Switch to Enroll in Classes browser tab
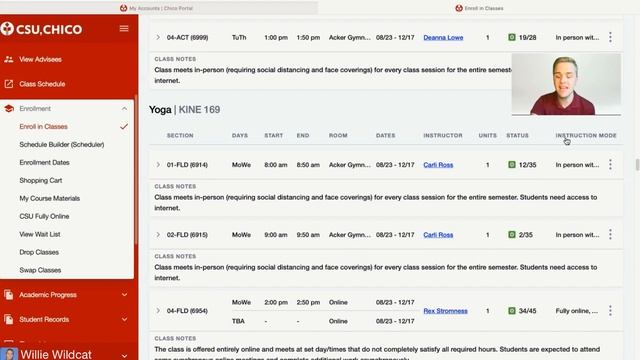Screen dimensions: 640x360 [480, 8]
